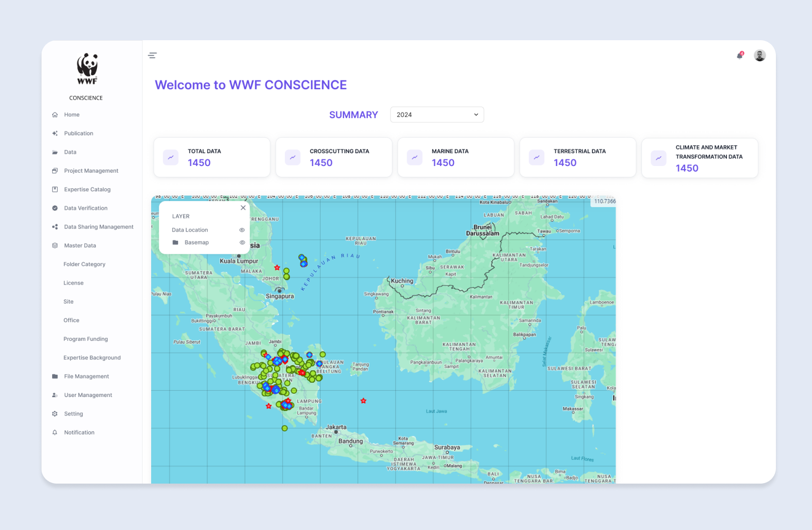Open Project Management menu item
Image resolution: width=812 pixels, height=530 pixels.
[91, 171]
